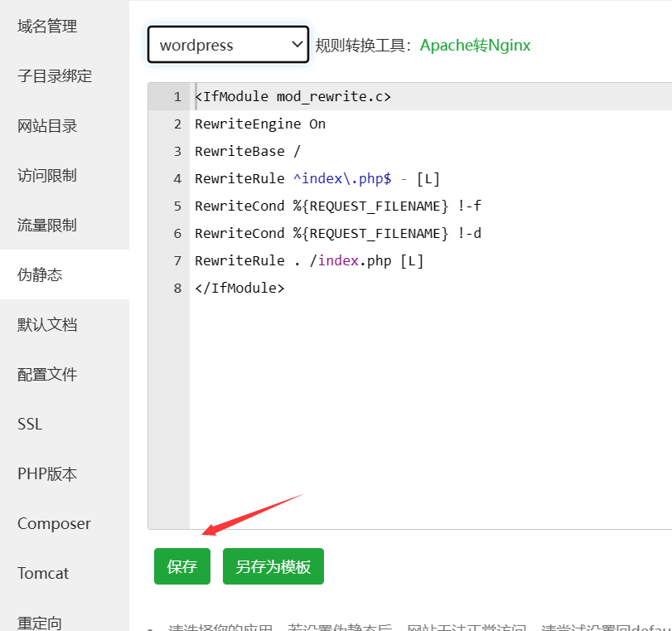Go to the 访问限制 tab
Viewport: 672px width, 631px height.
coord(47,176)
